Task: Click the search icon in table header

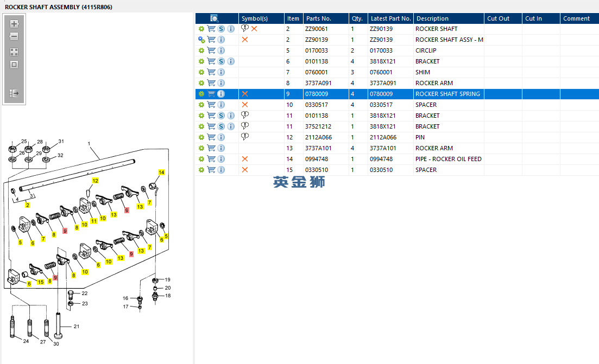Action: pyautogui.click(x=215, y=18)
